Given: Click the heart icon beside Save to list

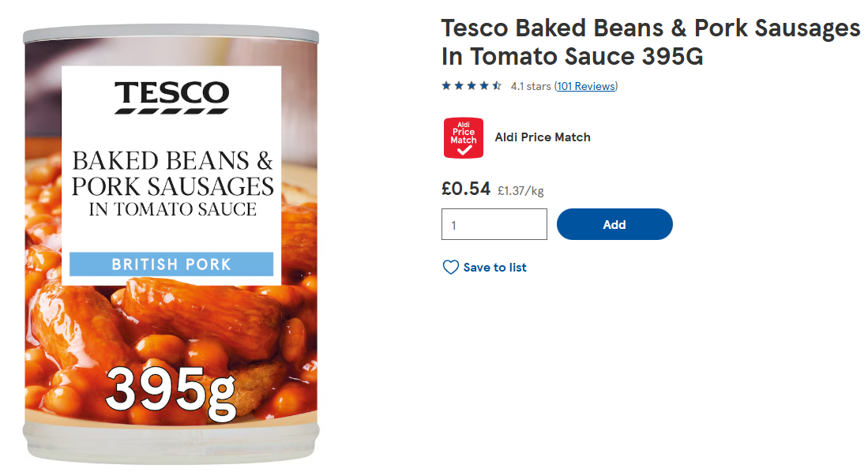Looking at the screenshot, I should [x=450, y=268].
